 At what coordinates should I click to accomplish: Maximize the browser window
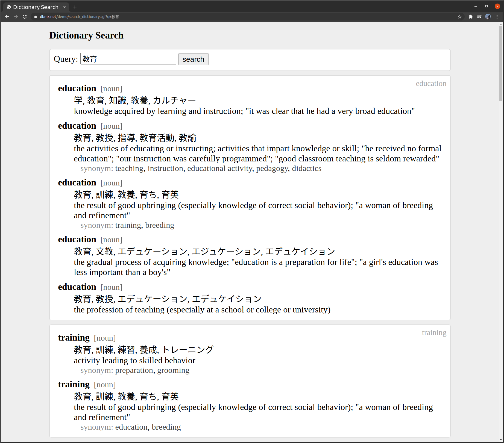pyautogui.click(x=487, y=6)
